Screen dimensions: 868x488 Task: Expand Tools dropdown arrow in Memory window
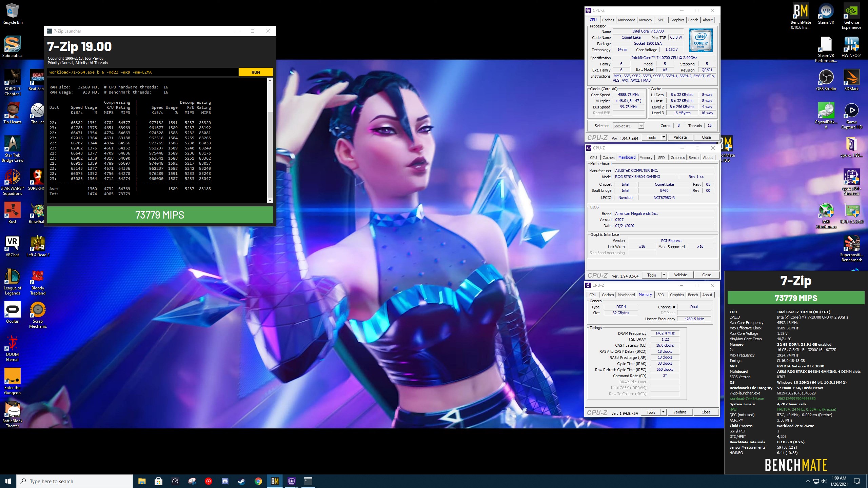click(663, 412)
